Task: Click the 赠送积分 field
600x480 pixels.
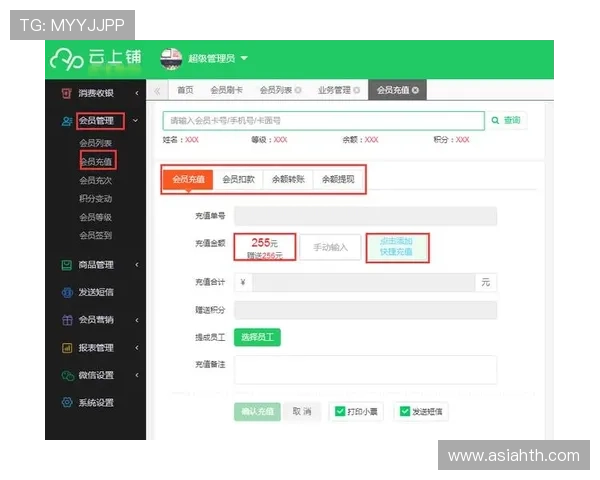Action: tap(365, 310)
